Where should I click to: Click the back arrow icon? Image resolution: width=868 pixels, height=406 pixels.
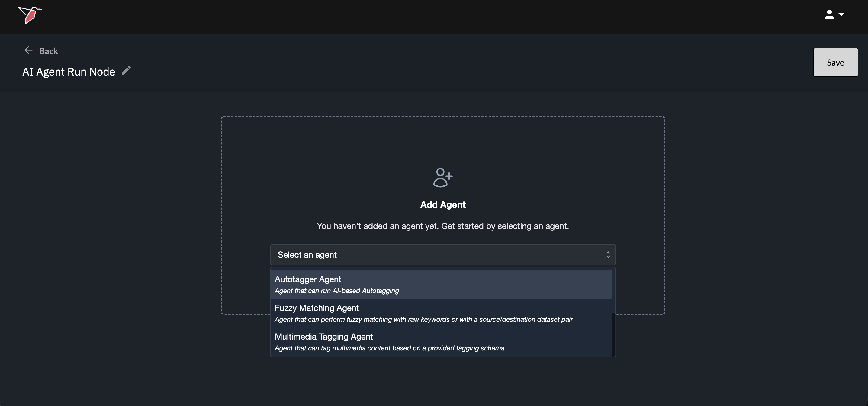(x=28, y=50)
